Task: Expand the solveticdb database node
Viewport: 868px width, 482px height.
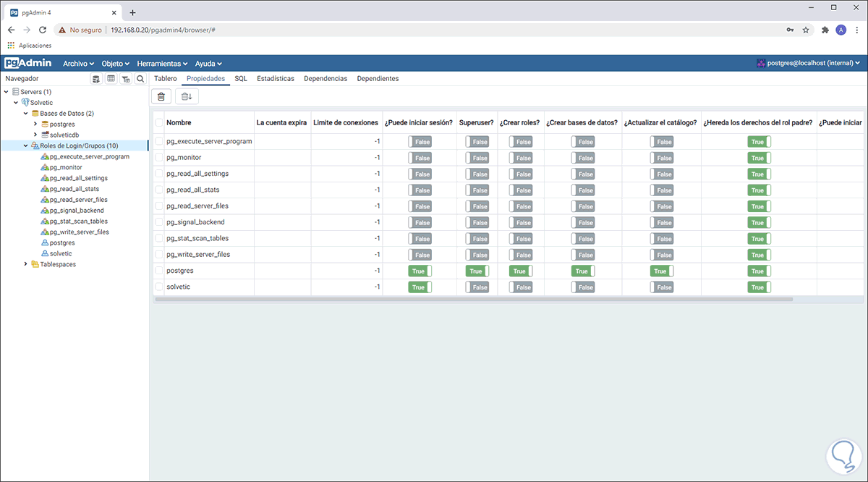Action: (35, 135)
